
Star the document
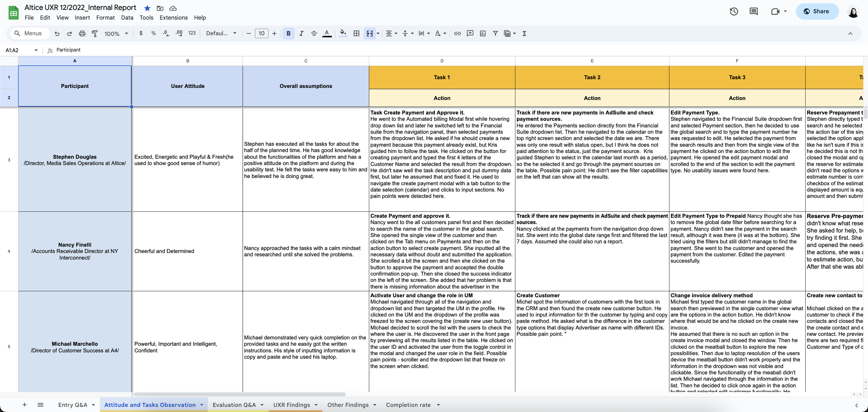[x=147, y=8]
